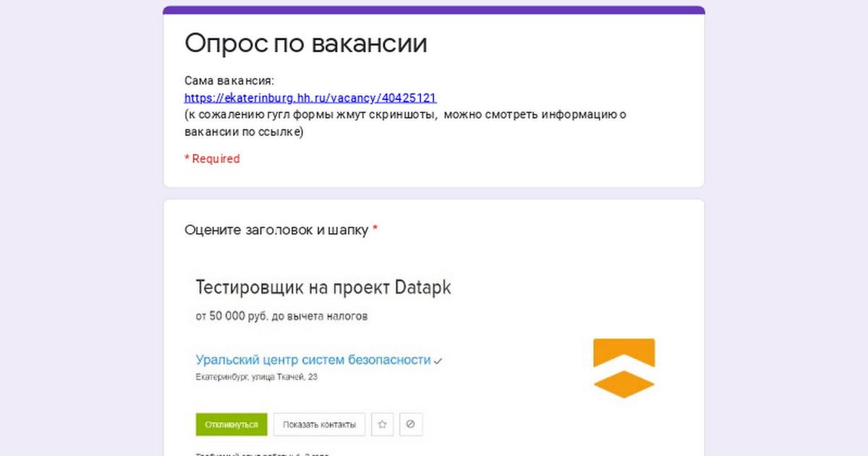
Task: Click the address Екатеринбург, улица Ткачей, 23
Action: click(x=256, y=377)
